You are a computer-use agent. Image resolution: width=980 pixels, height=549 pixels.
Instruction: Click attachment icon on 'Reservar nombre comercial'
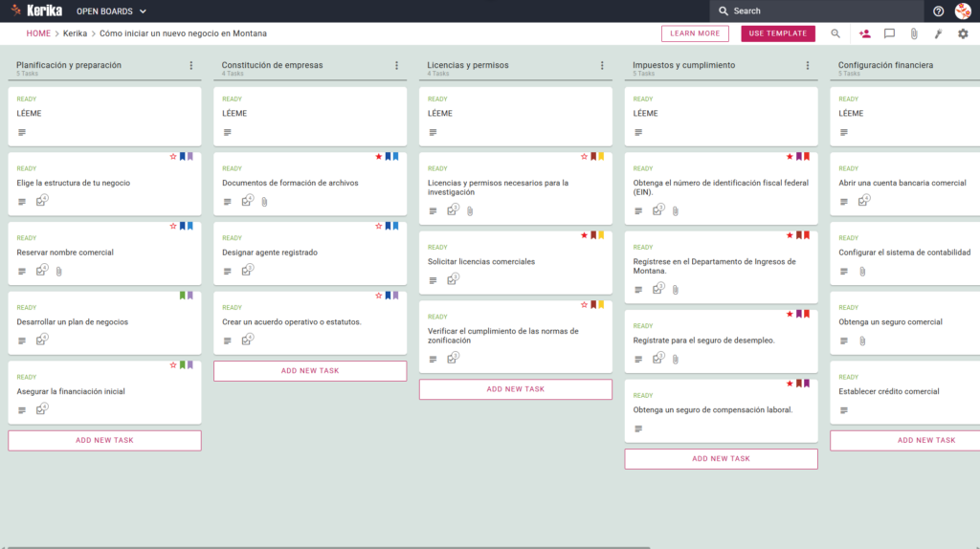coord(58,271)
